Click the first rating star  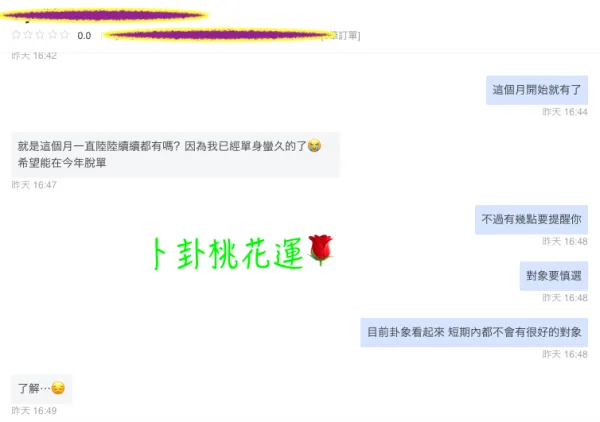(x=16, y=35)
